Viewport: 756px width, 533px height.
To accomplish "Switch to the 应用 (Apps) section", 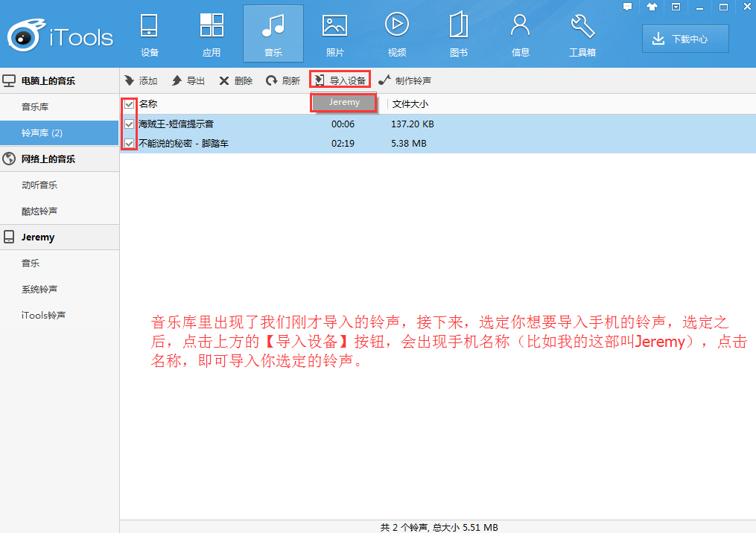I will (x=211, y=33).
